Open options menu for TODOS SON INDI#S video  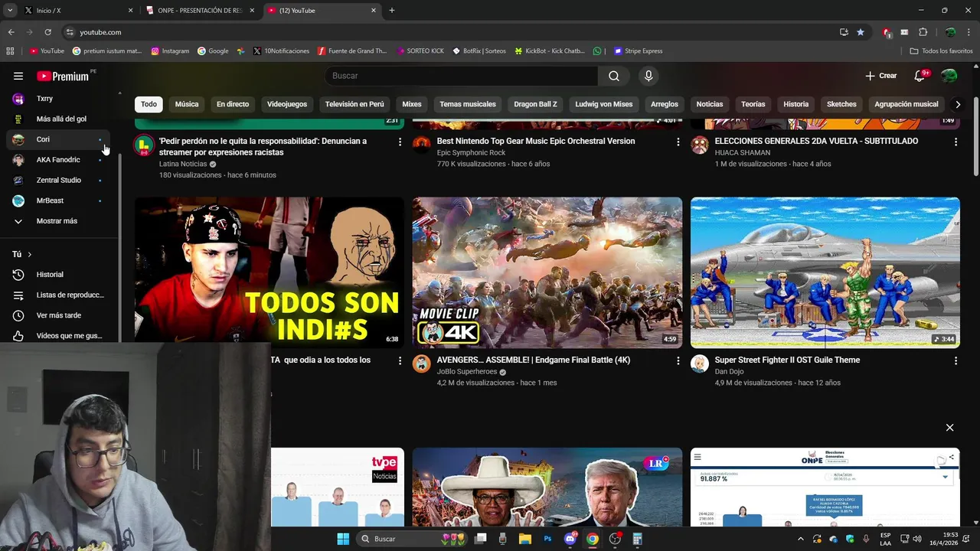point(400,360)
